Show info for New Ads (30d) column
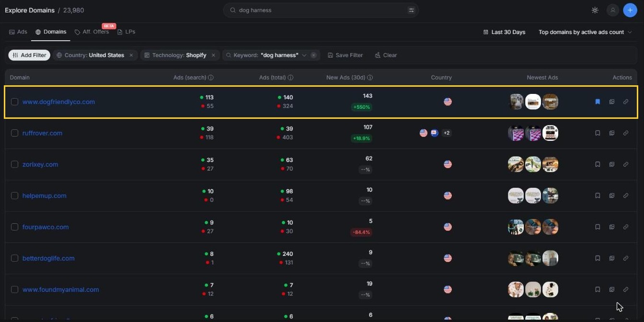The width and height of the screenshot is (644, 322). pyautogui.click(x=369, y=78)
